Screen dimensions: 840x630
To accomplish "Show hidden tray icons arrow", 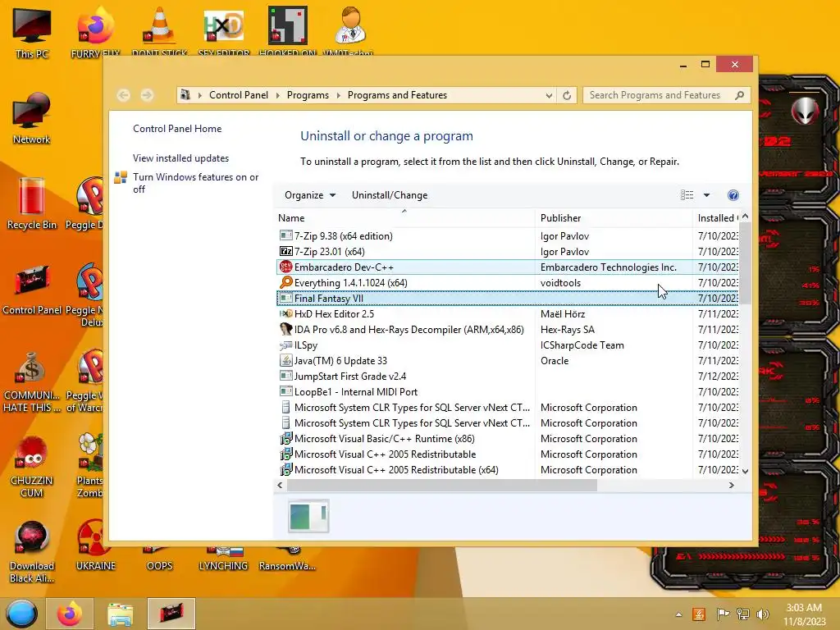I will click(x=678, y=614).
